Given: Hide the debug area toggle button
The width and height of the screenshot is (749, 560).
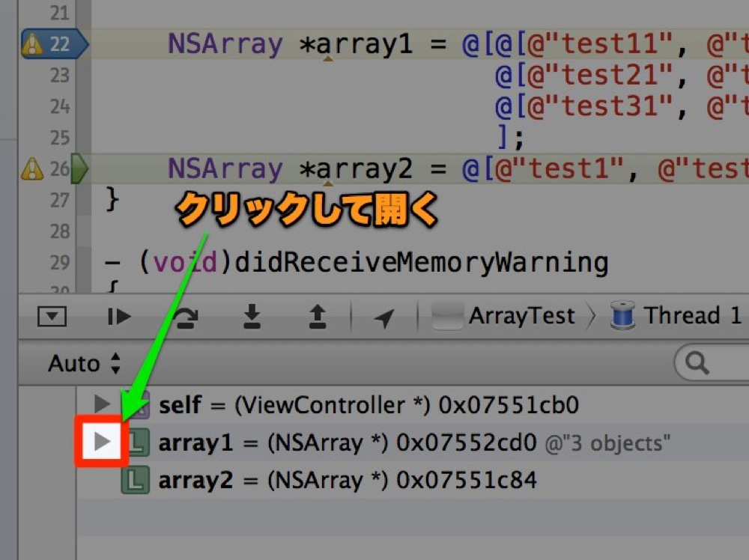Looking at the screenshot, I should tap(52, 317).
